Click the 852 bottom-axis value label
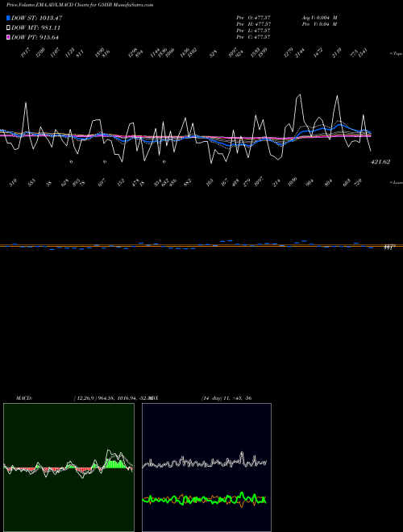 [186, 182]
